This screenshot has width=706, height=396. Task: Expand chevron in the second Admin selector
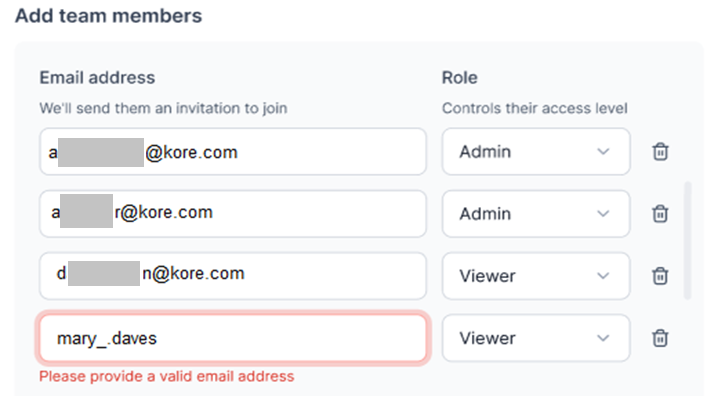tap(603, 214)
